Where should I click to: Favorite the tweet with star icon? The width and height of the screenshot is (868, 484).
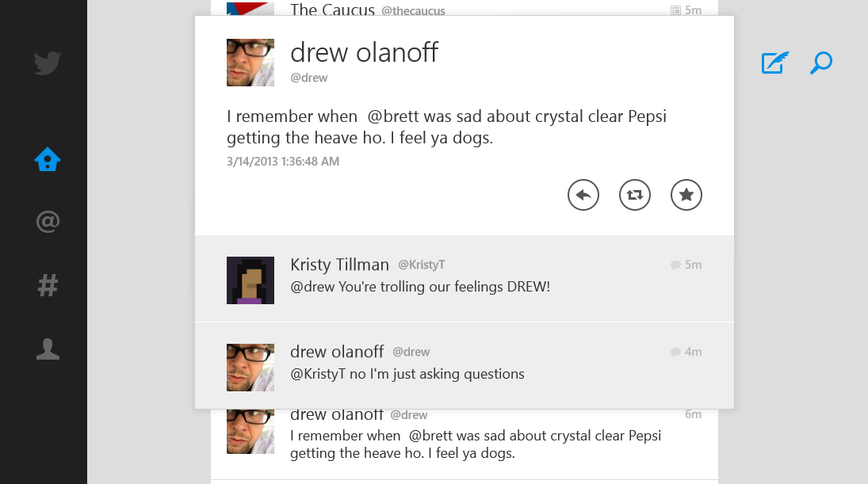[686, 195]
